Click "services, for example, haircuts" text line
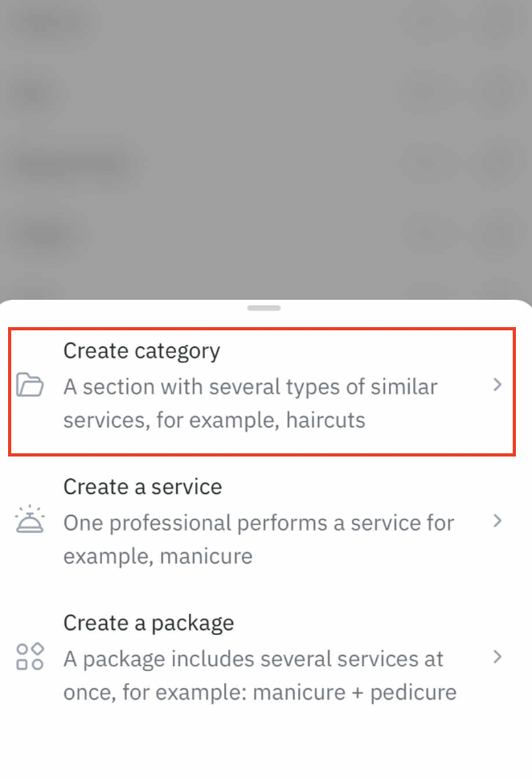Screen dimensions: 532x778 coord(214,420)
